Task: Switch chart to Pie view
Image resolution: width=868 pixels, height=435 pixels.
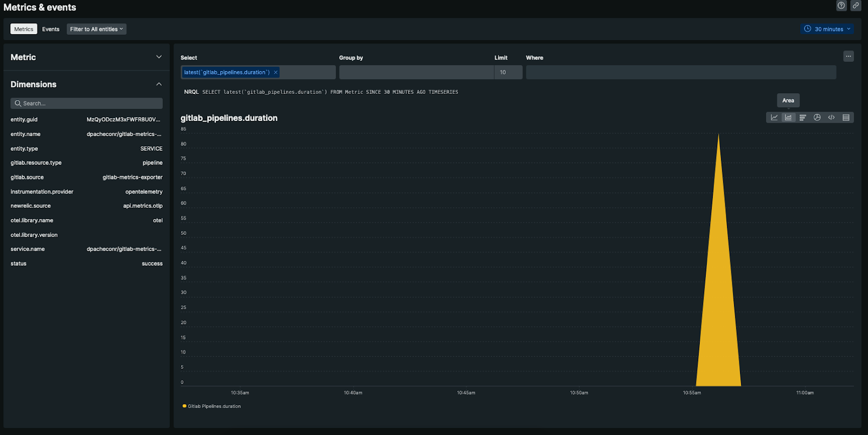Action: click(x=817, y=118)
